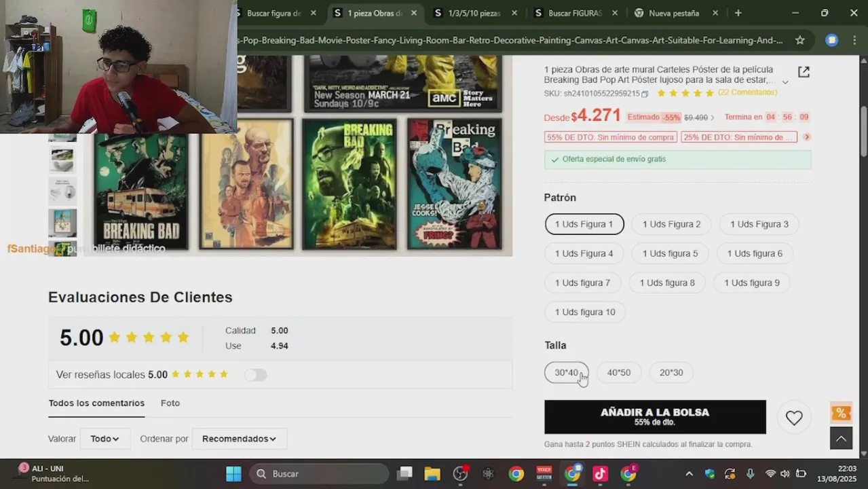Show more discount coupons arrow

point(806,137)
